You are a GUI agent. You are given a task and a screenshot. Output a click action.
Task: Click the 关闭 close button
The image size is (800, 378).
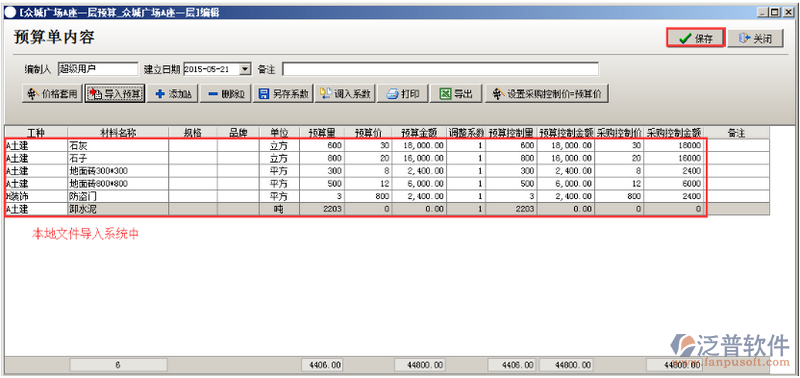click(x=755, y=38)
